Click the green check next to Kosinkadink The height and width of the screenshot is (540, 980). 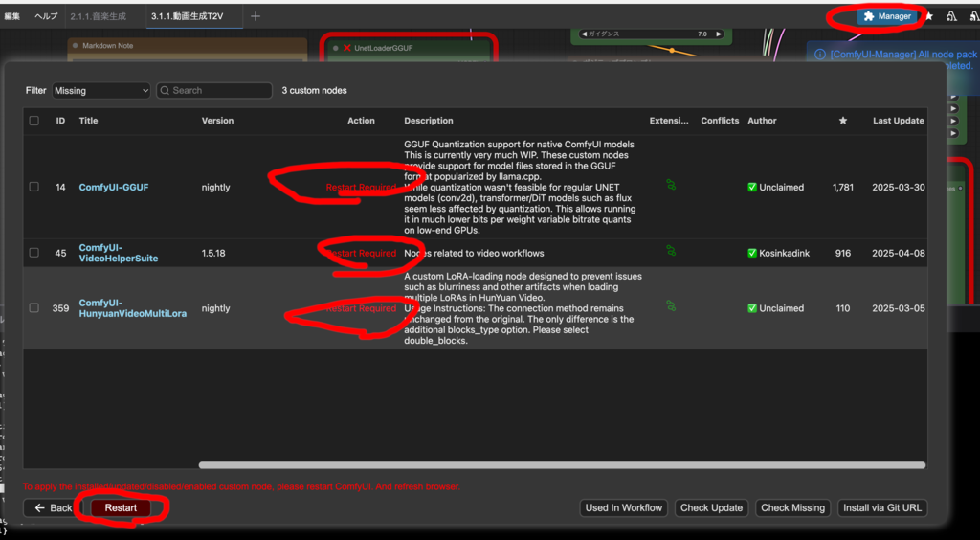pyautogui.click(x=752, y=253)
